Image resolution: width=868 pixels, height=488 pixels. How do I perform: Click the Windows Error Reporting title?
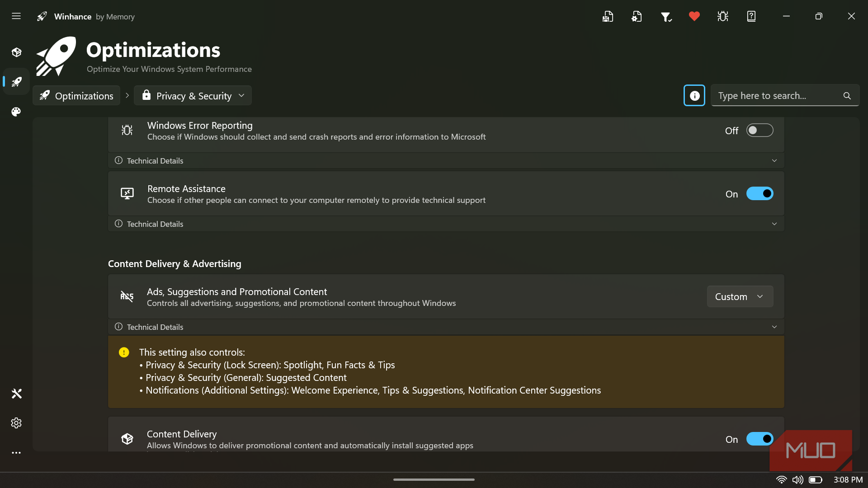coord(200,125)
